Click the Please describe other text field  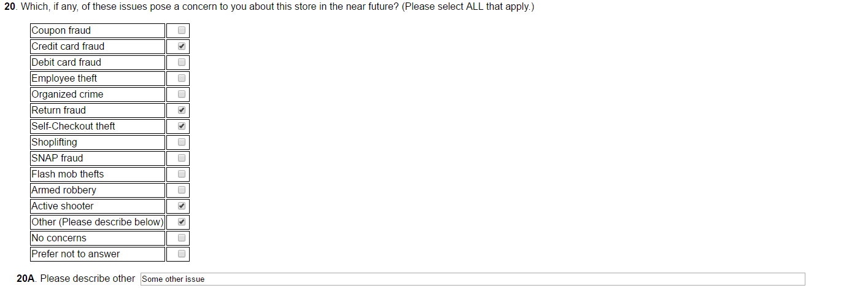pyautogui.click(x=472, y=279)
